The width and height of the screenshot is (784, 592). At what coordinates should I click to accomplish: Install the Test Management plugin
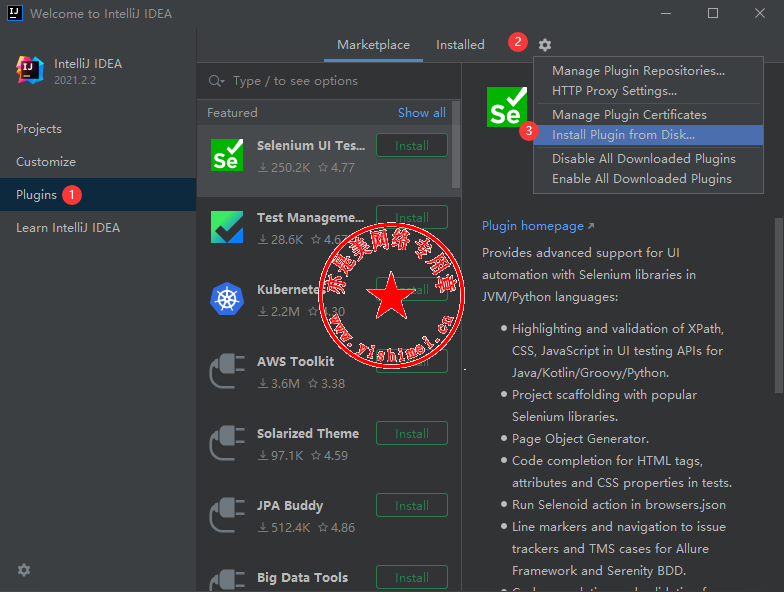(x=412, y=216)
